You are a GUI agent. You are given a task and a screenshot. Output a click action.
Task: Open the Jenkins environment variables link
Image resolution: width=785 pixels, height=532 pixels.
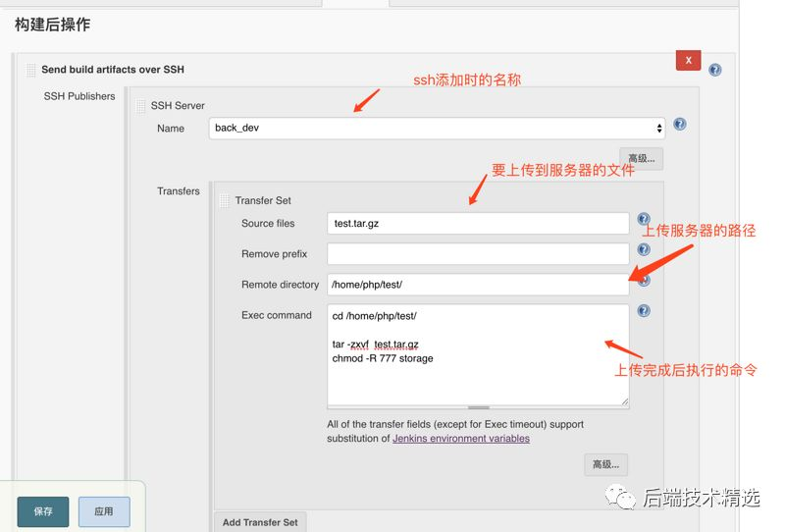[461, 439]
